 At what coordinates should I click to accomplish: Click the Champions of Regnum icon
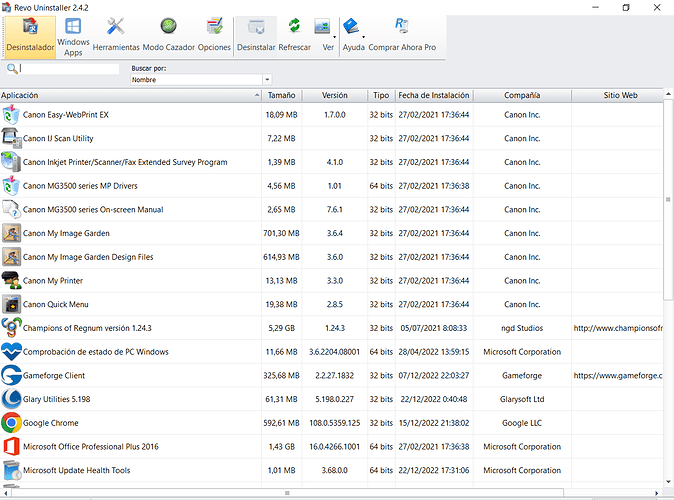11,328
